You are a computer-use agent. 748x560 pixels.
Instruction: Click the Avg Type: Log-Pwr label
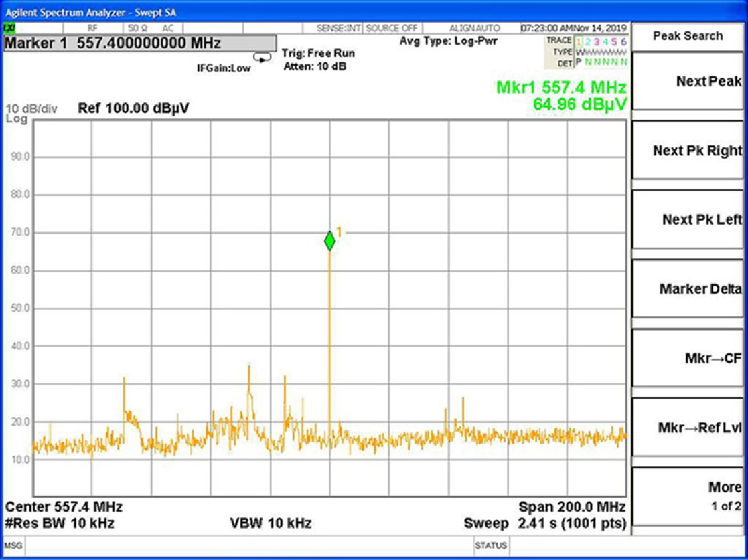point(448,41)
